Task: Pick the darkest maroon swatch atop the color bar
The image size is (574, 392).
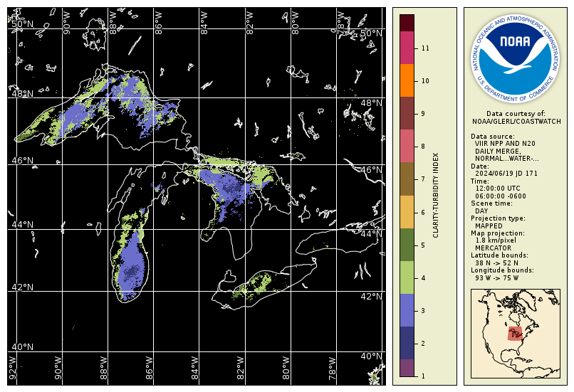Action: coord(407,23)
